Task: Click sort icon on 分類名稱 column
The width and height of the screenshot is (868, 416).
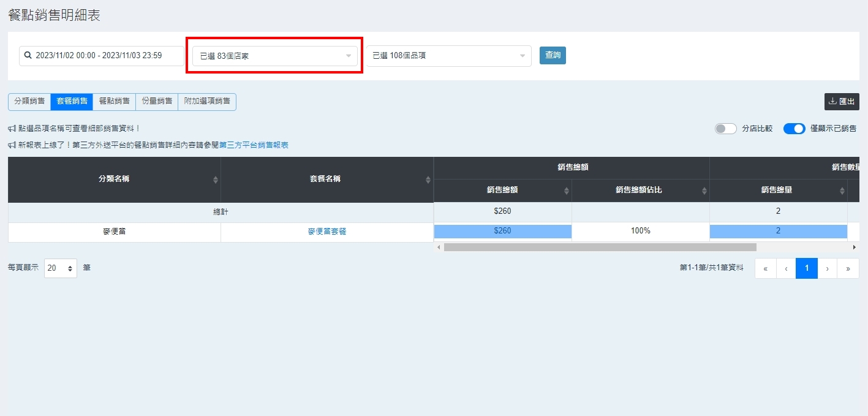Action: point(215,180)
